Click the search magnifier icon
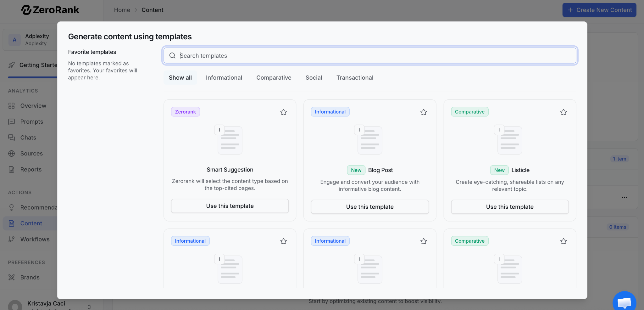Image resolution: width=644 pixels, height=310 pixels. click(x=172, y=56)
